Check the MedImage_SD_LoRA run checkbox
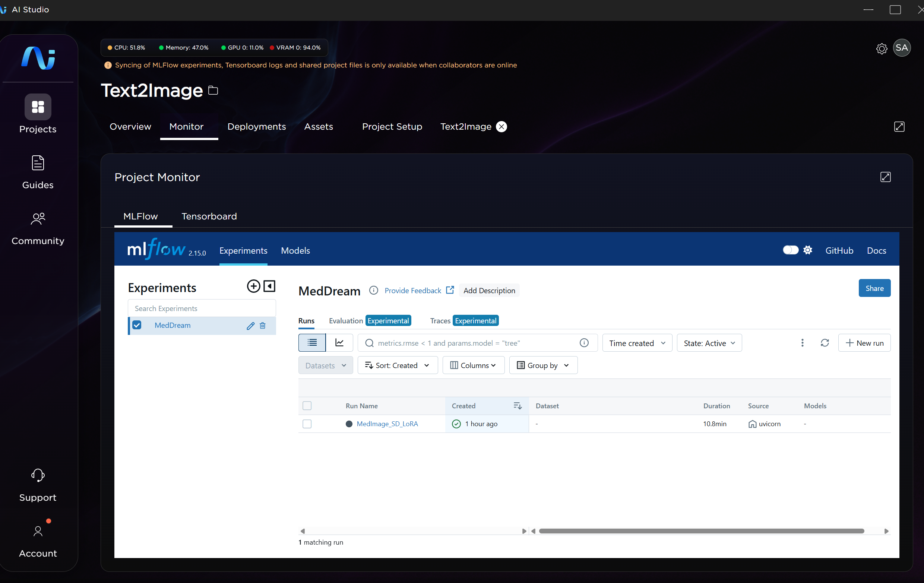 tap(307, 424)
